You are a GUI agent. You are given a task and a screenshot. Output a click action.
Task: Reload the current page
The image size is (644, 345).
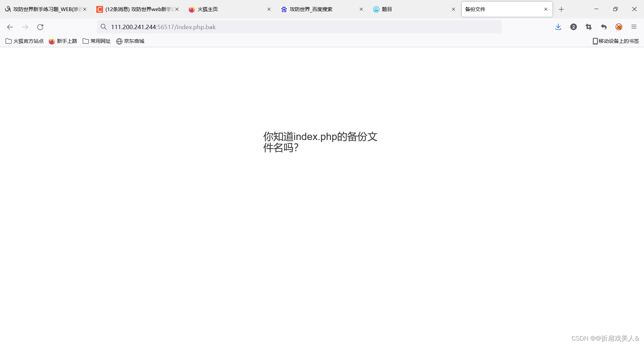[40, 27]
